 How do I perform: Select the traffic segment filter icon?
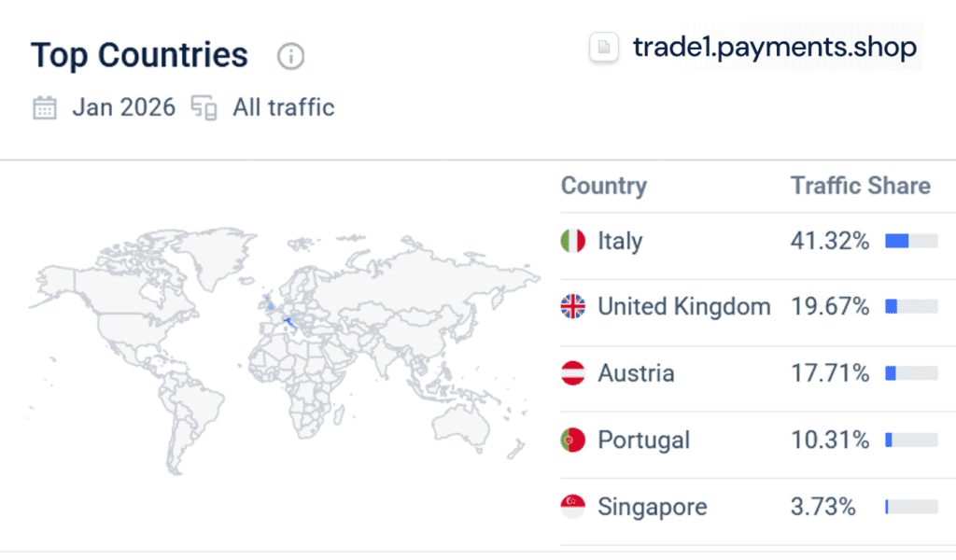203,107
